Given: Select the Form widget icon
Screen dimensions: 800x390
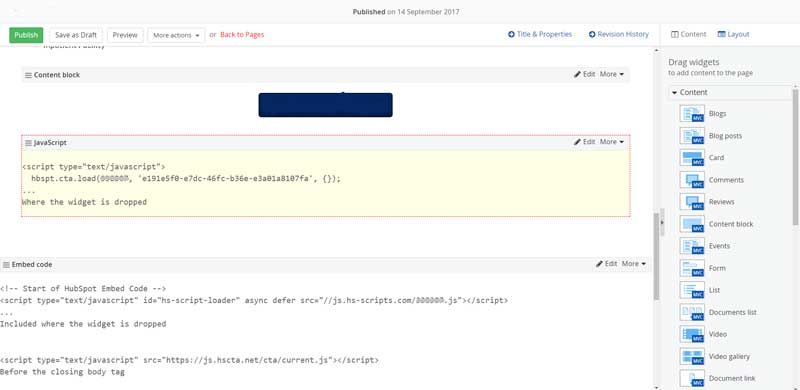Looking at the screenshot, I should tap(692, 268).
